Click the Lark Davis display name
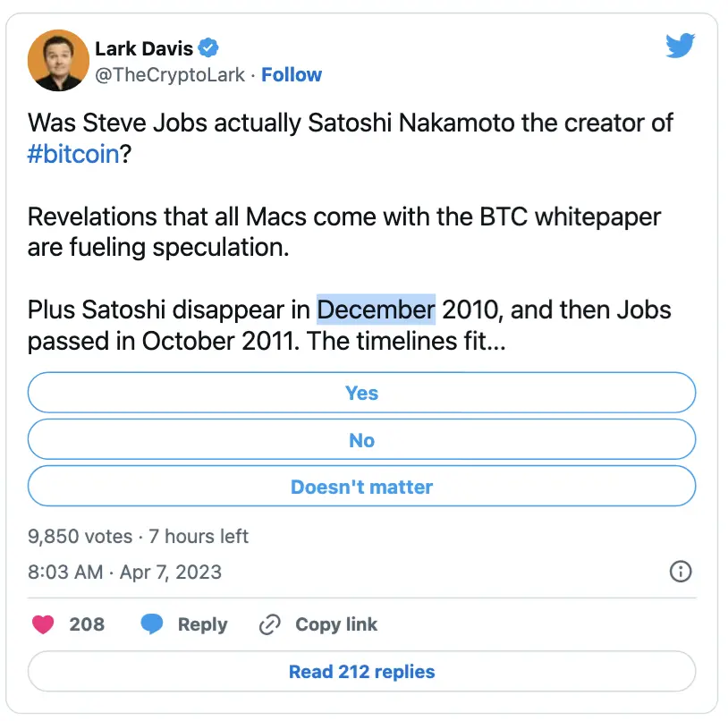The height and width of the screenshot is (721, 728). pos(143,48)
